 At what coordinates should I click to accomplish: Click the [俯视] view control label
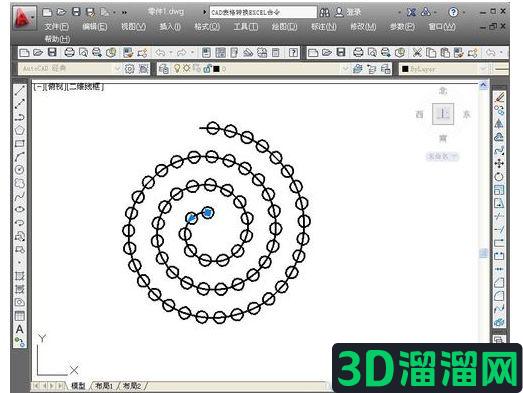(56, 87)
